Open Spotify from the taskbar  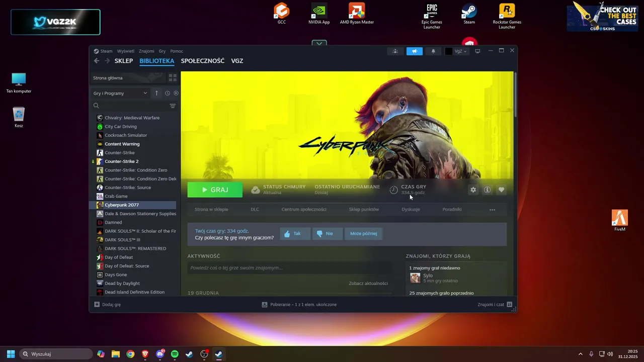[175, 354]
